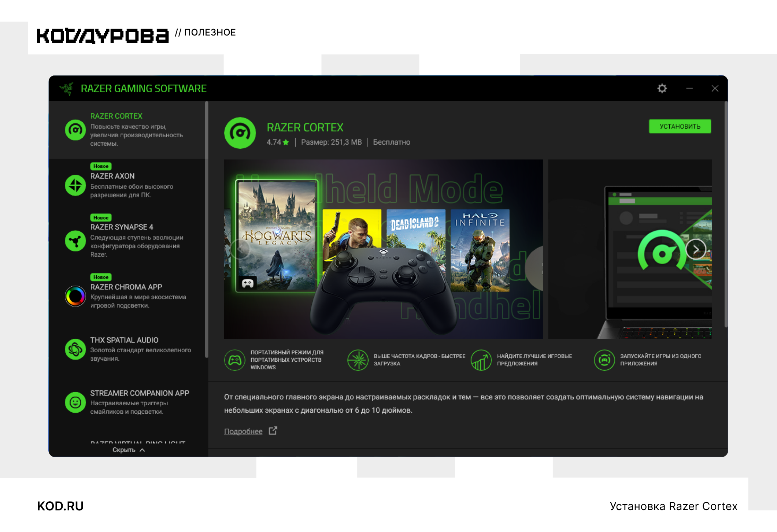Screen dimensions: 777x532
Task: Click the Halo Infinite game cover
Action: point(480,250)
